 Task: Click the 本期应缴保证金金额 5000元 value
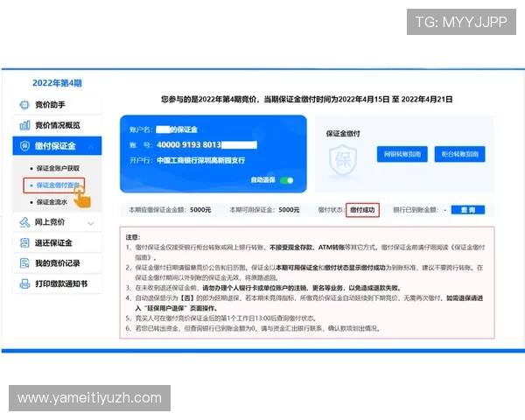coord(200,210)
